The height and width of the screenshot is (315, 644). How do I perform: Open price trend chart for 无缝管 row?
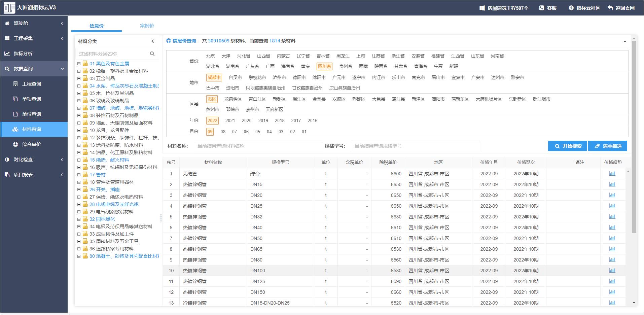click(x=612, y=174)
